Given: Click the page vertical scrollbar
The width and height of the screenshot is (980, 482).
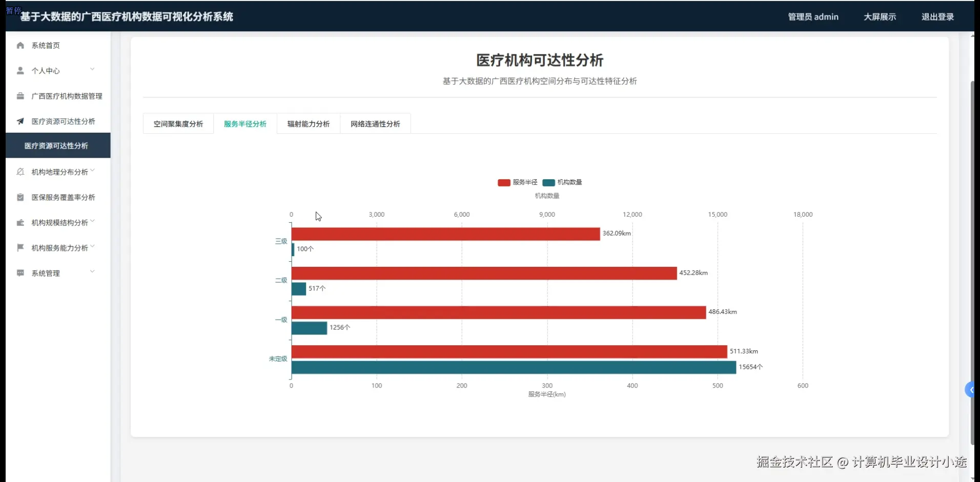Looking at the screenshot, I should coord(972,263).
